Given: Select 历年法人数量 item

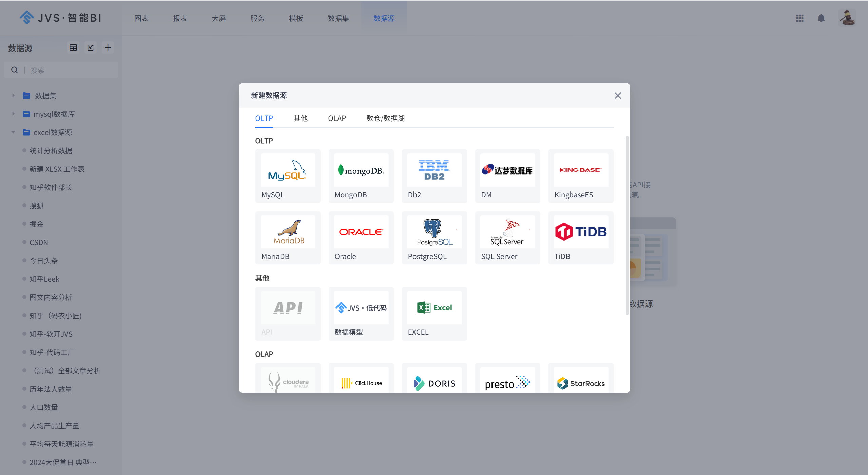Looking at the screenshot, I should (x=51, y=389).
